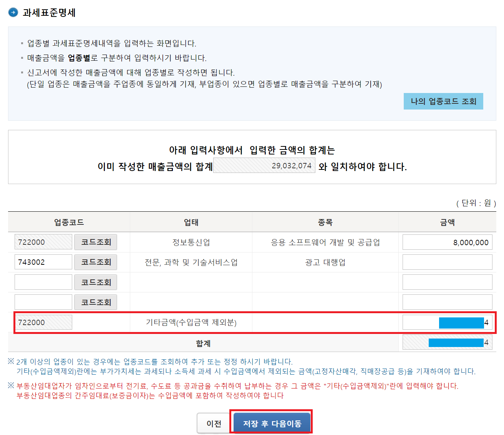Focus the 금액 field showing 8,000,000
504x435 pixels.
coord(448,242)
